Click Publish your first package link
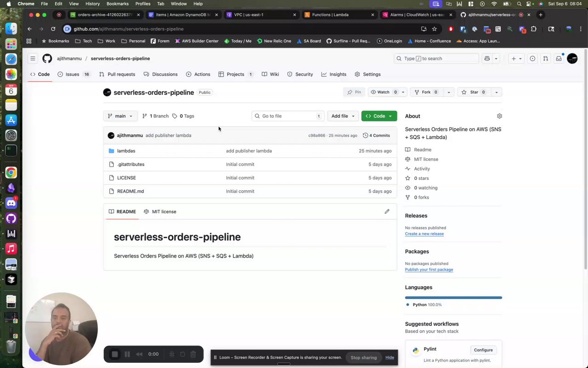Viewport: 588px width, 368px height. pos(429,270)
